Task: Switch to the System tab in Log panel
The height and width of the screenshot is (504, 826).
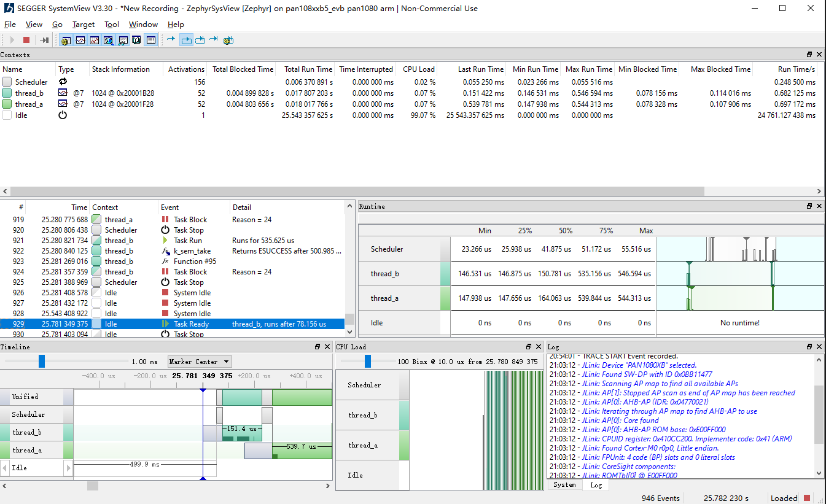Action: point(564,484)
